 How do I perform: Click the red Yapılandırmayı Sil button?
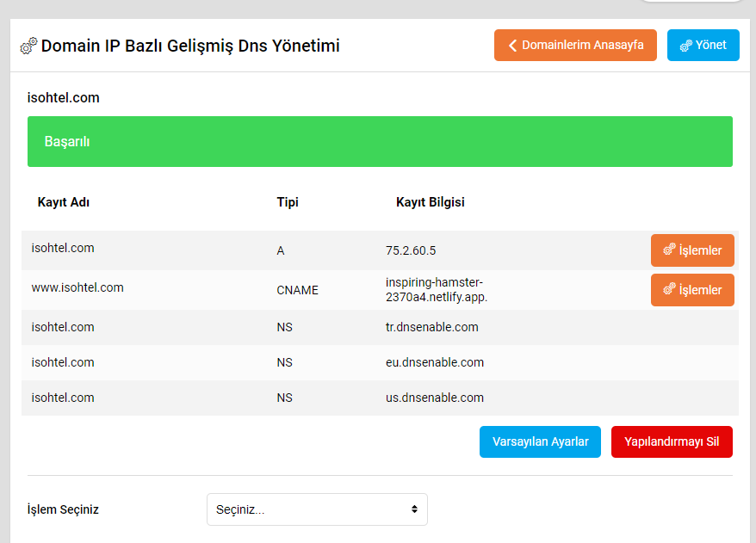(x=671, y=441)
